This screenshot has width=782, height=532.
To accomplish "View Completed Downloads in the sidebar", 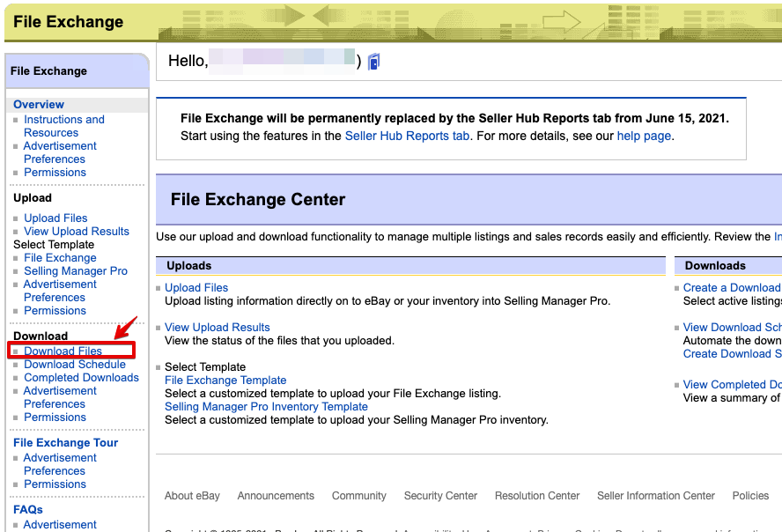I will tap(81, 378).
